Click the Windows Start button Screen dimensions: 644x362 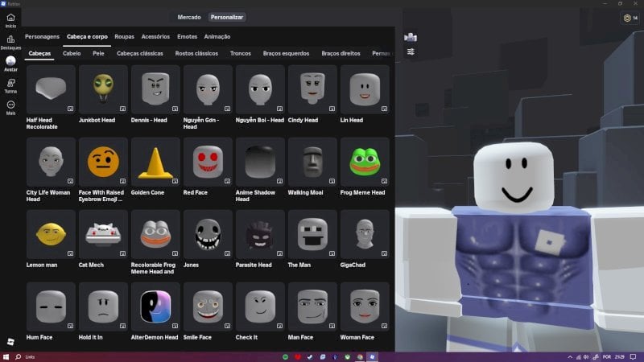click(6, 357)
